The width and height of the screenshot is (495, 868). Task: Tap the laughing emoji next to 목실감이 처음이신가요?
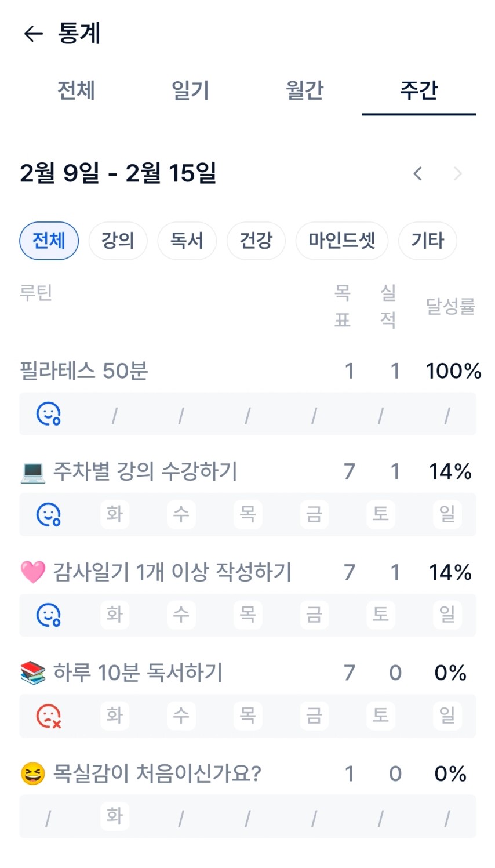32,773
